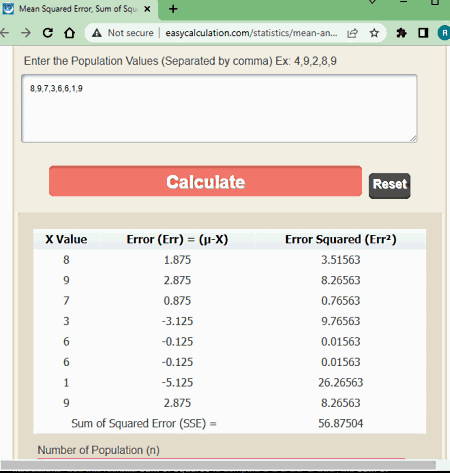Click the X value 7 cell
Viewport: 450px width, 473px height.
click(66, 301)
